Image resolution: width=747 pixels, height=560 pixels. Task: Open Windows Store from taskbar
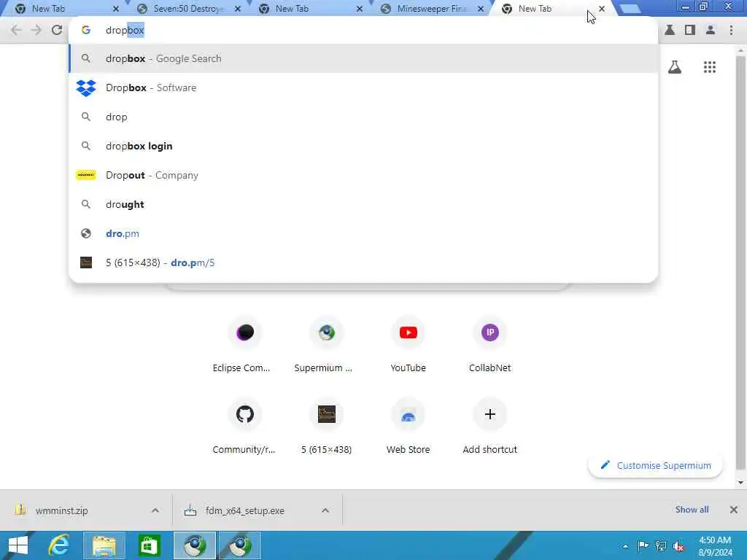(149, 545)
